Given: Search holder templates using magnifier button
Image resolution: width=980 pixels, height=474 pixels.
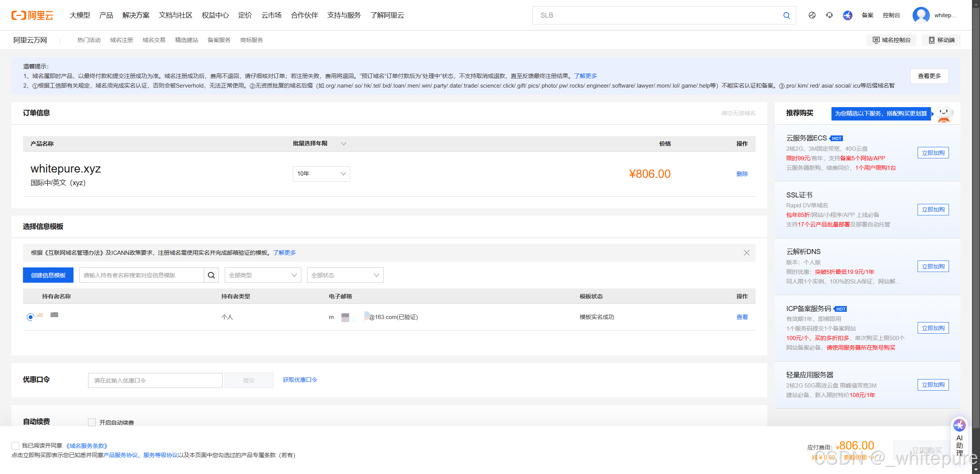Looking at the screenshot, I should point(211,275).
